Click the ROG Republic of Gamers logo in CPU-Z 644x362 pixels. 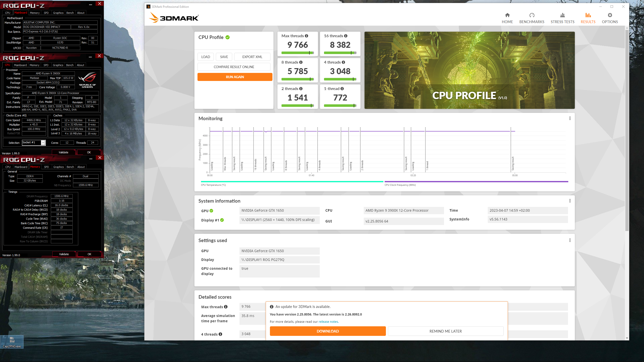[x=87, y=80]
